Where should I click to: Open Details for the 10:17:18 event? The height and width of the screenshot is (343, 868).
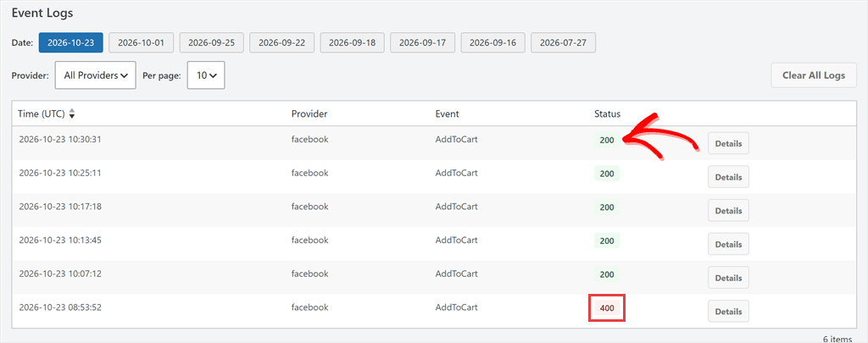tap(728, 211)
